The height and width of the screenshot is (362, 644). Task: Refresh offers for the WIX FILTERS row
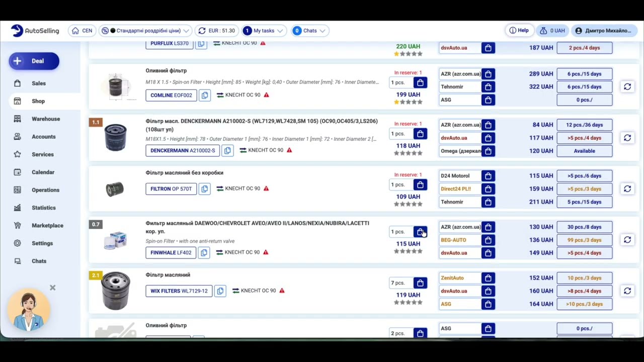pyautogui.click(x=627, y=291)
